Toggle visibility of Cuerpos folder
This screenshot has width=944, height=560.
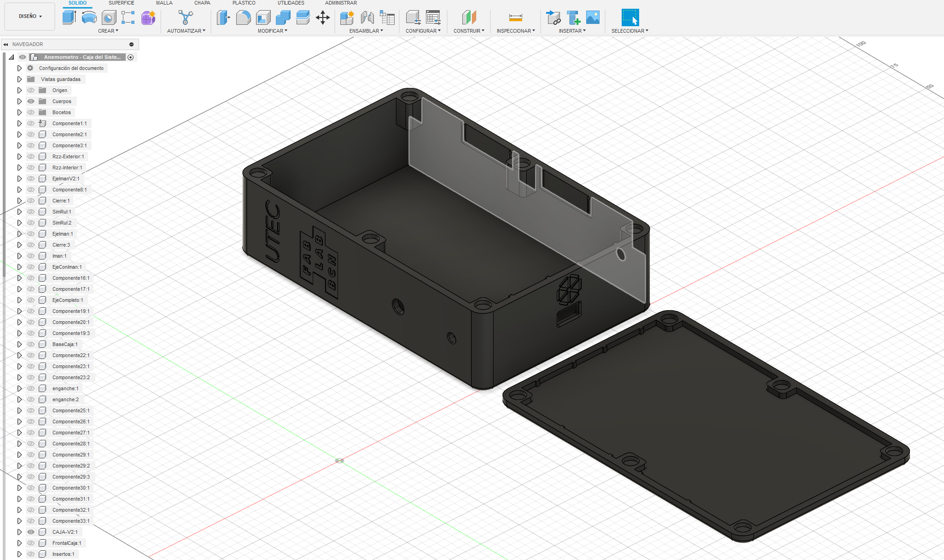click(31, 101)
